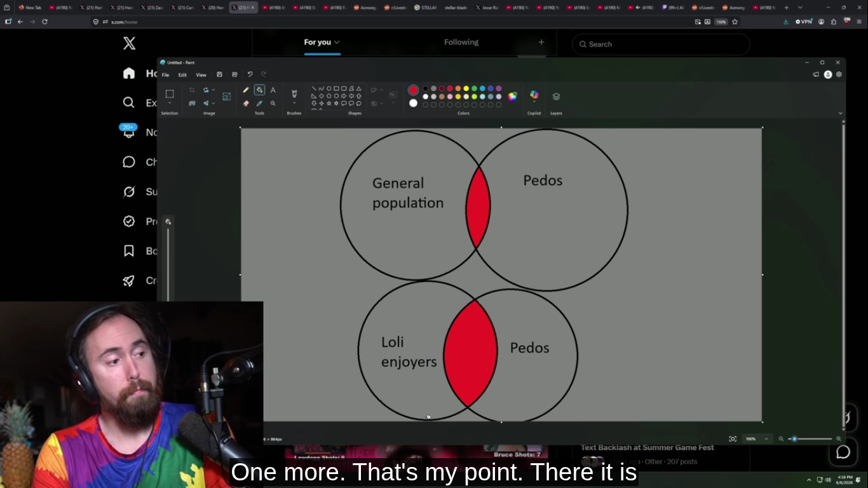Click the Paint zoom out icon

[x=781, y=439]
